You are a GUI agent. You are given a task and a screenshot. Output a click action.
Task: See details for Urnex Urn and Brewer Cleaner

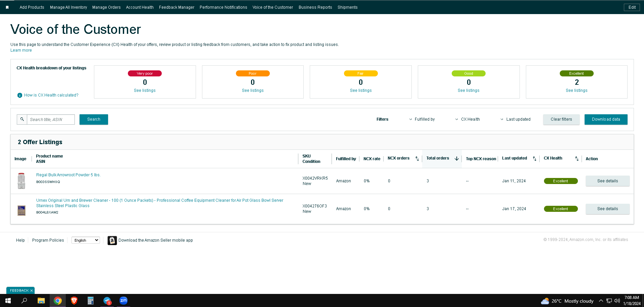point(607,209)
